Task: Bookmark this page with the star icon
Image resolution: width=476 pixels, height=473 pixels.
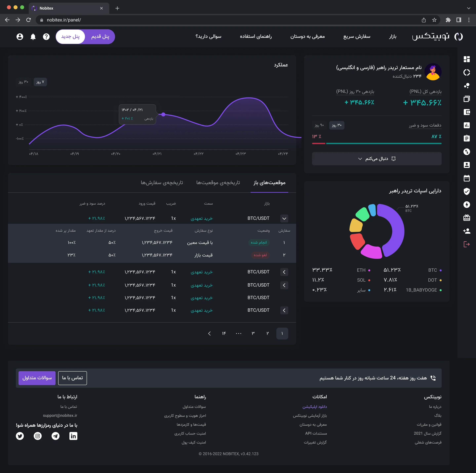Action: tap(434, 20)
